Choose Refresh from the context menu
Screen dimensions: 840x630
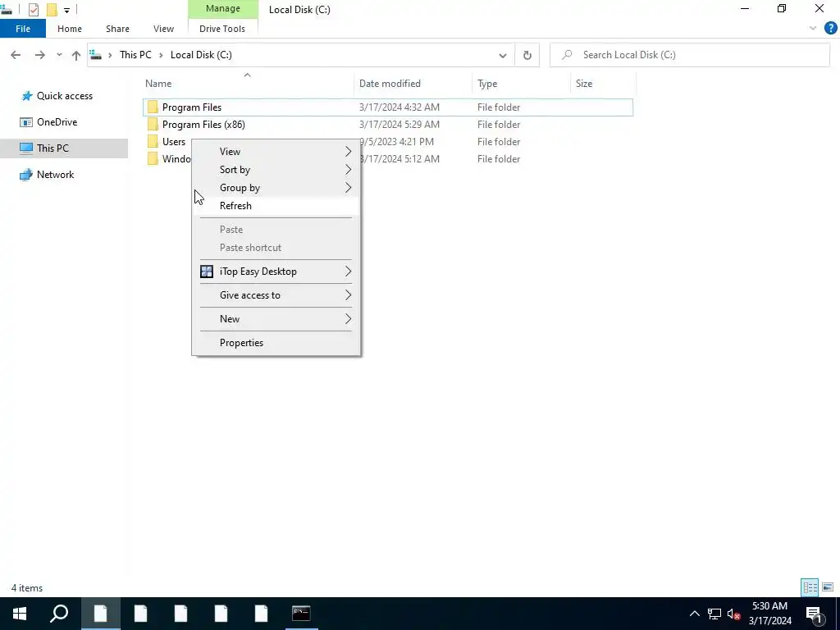tap(276, 206)
